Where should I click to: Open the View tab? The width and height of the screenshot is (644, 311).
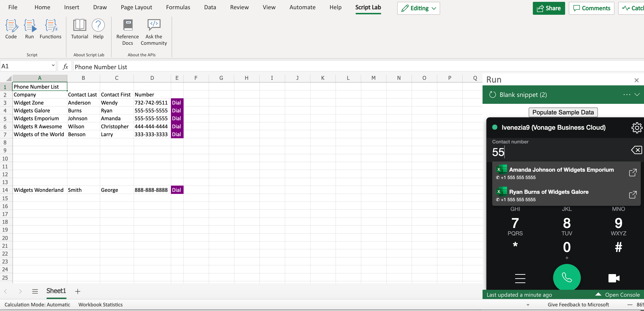tap(269, 7)
